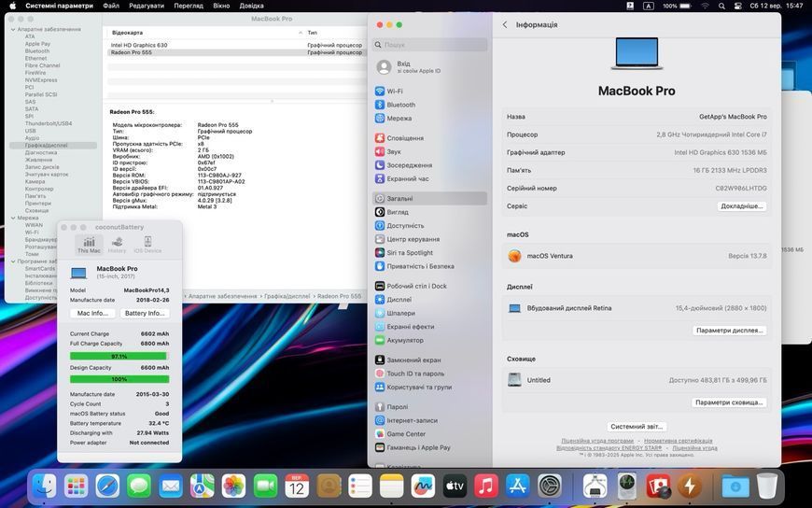Collapse Апаратне забезпечення tree section

pos(13,30)
